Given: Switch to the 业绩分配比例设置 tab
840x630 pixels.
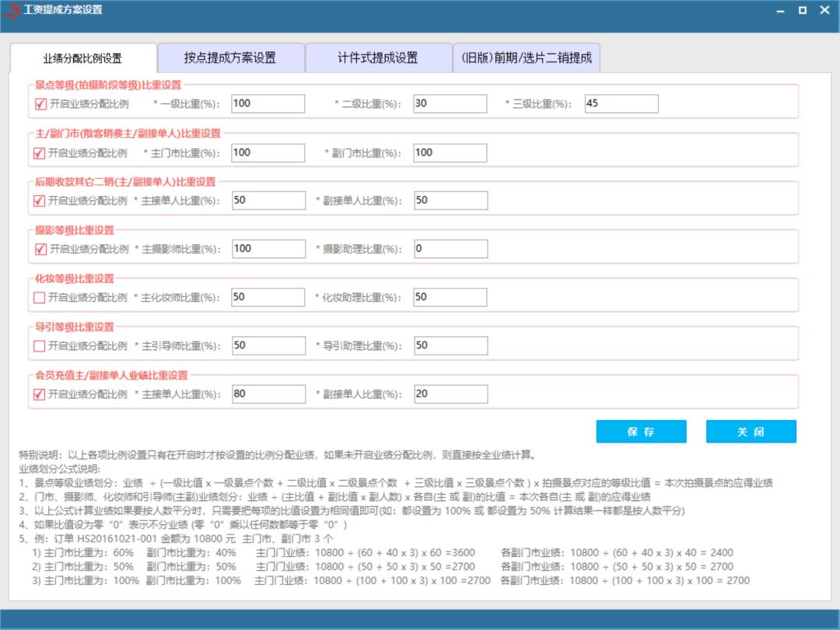Looking at the screenshot, I should (86, 58).
